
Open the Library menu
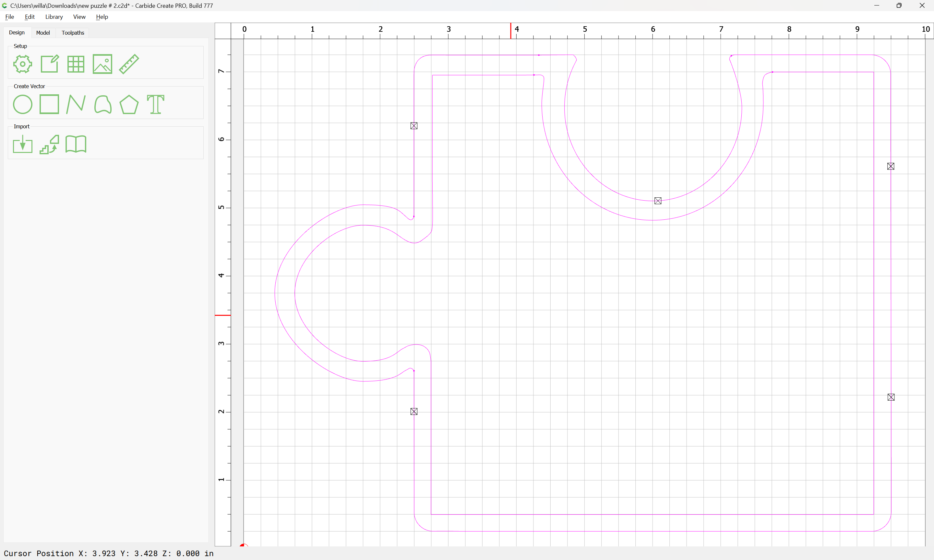click(x=54, y=17)
